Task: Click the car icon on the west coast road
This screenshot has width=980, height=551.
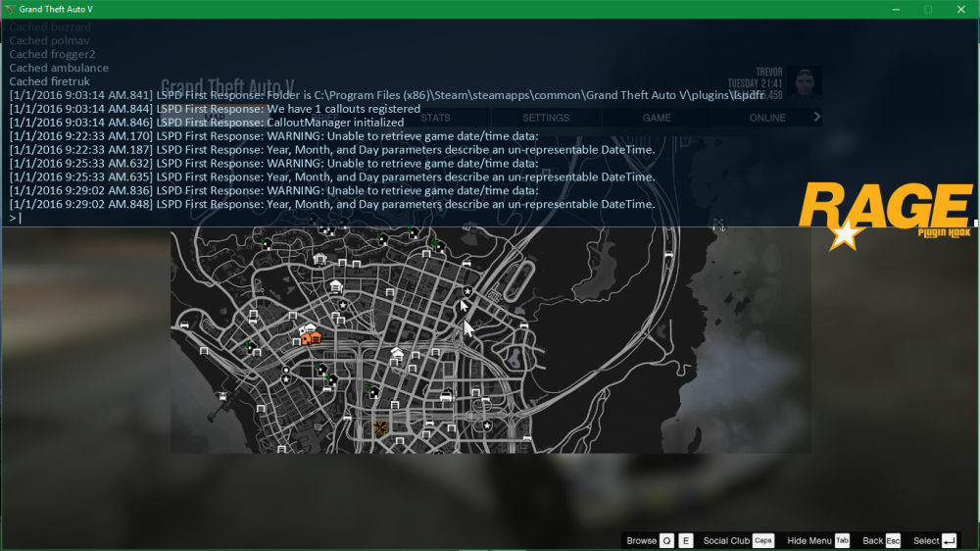Action: coord(185,325)
